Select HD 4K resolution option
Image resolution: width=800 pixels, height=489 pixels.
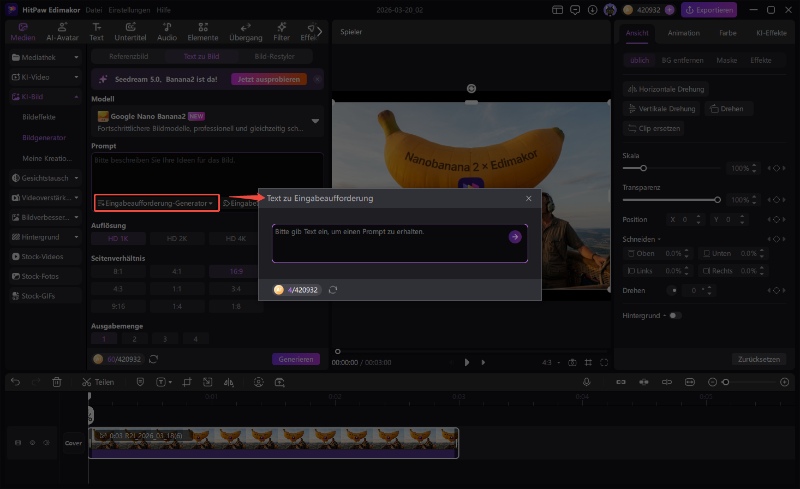coord(235,238)
